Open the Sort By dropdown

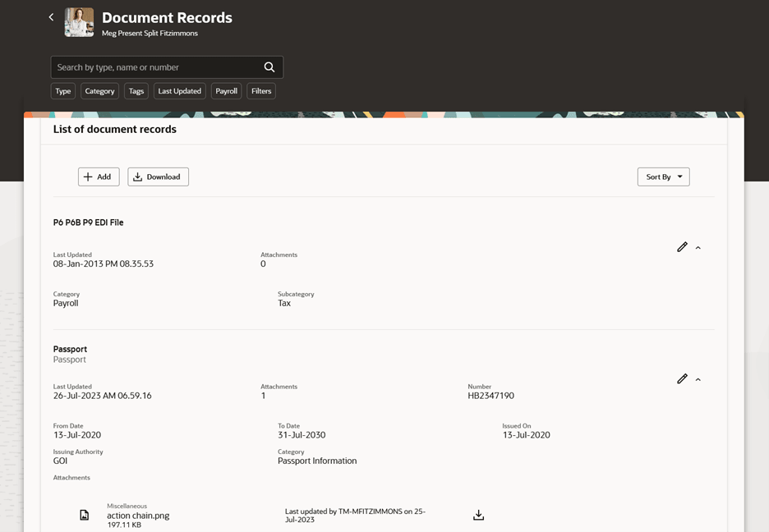point(664,177)
